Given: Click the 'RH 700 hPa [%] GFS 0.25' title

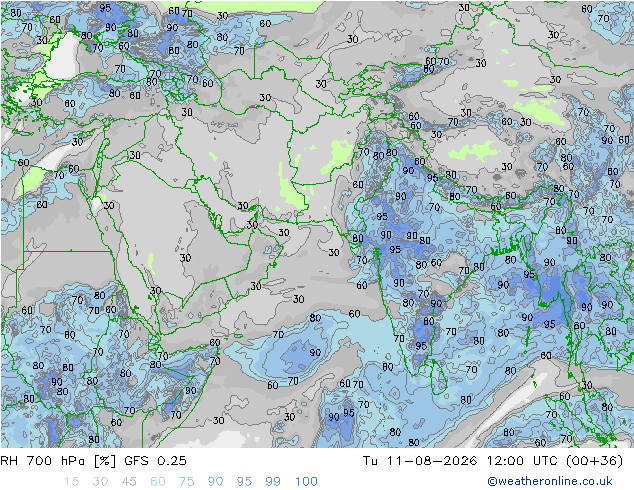Looking at the screenshot, I should tap(93, 461).
